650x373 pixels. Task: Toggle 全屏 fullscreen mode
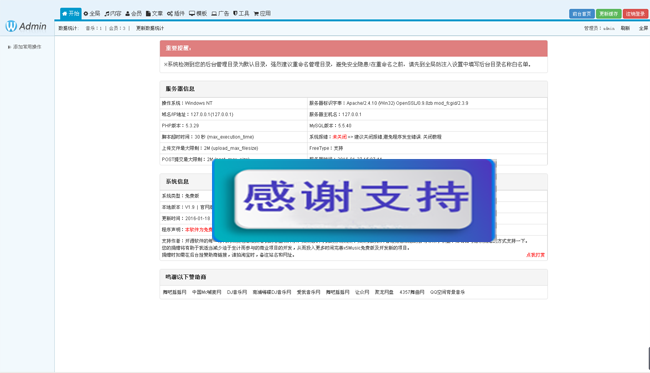click(643, 28)
